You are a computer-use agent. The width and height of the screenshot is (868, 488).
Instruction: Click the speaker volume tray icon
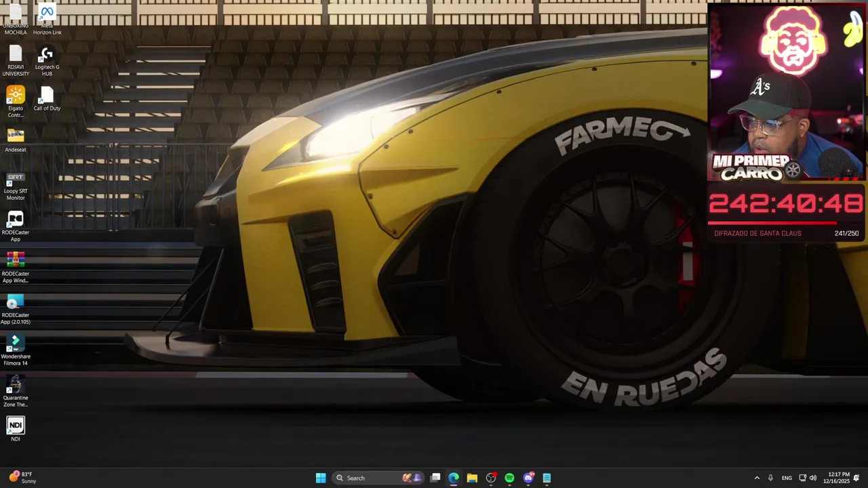pos(813,478)
